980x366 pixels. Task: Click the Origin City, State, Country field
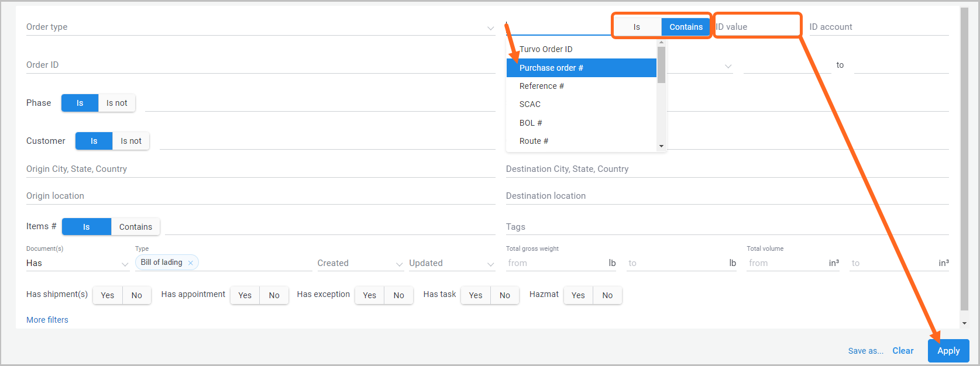point(261,169)
